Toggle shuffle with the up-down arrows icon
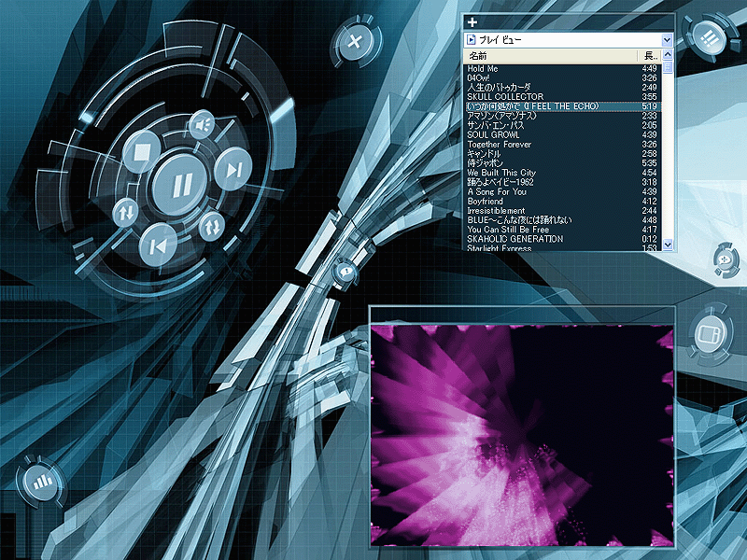Viewport: 747px width, 560px height. click(x=126, y=213)
